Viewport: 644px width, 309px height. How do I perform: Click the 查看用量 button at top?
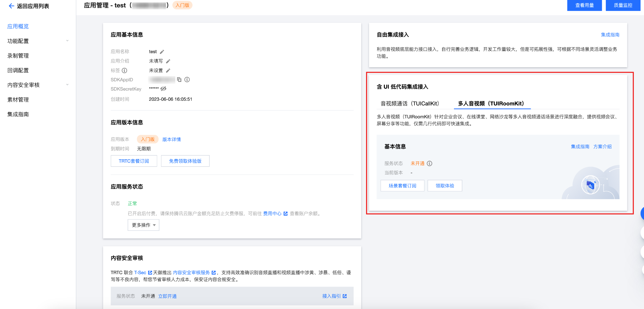point(584,5)
